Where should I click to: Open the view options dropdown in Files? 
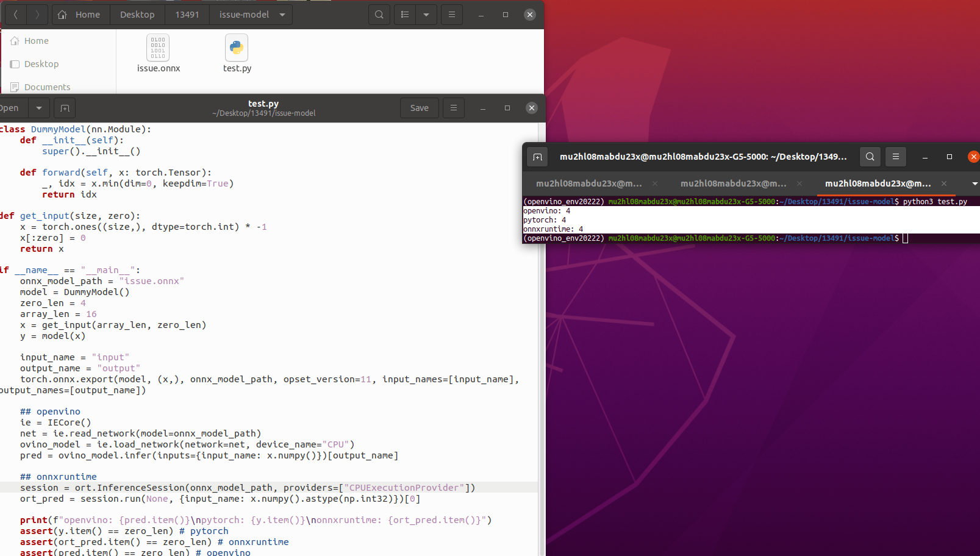pos(426,14)
